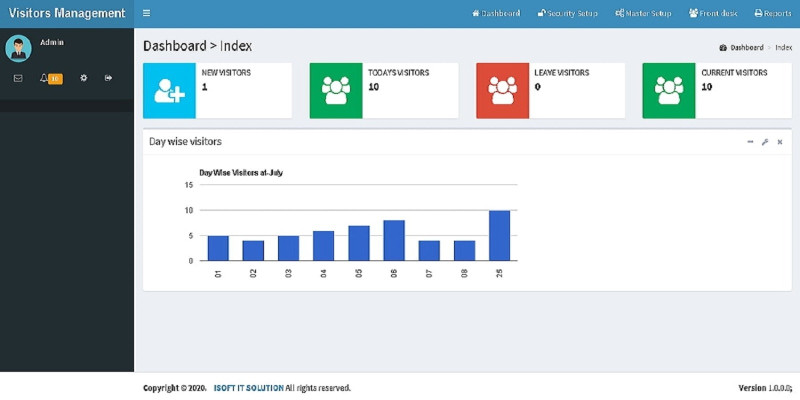800x400 pixels.
Task: Open Security Setup menu in top bar
Action: pos(567,14)
